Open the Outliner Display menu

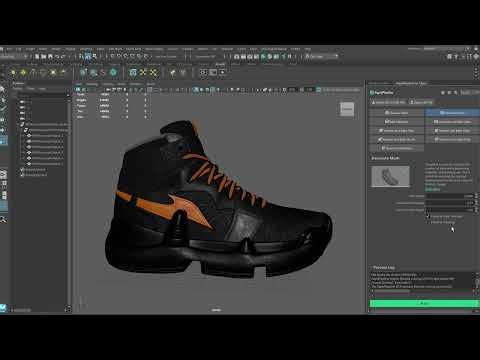[17, 89]
